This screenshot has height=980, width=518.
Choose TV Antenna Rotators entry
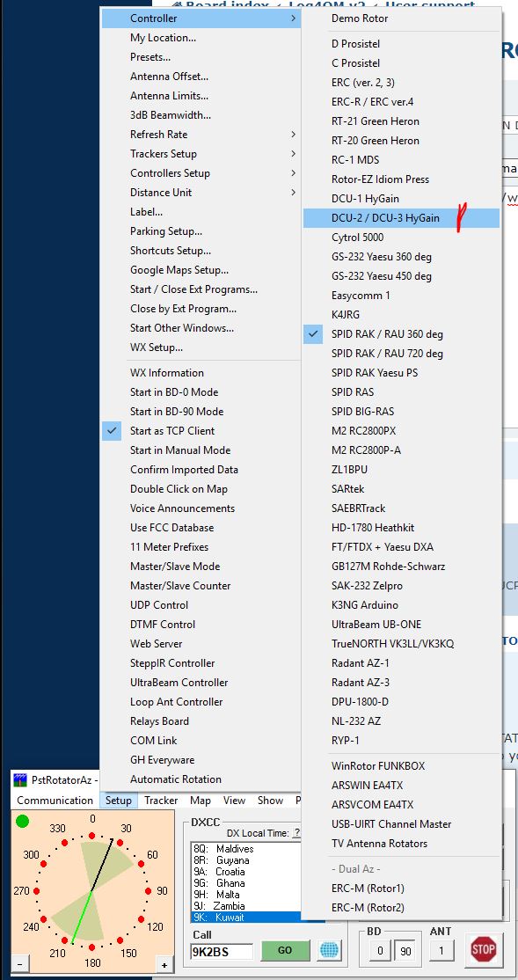coord(401,843)
